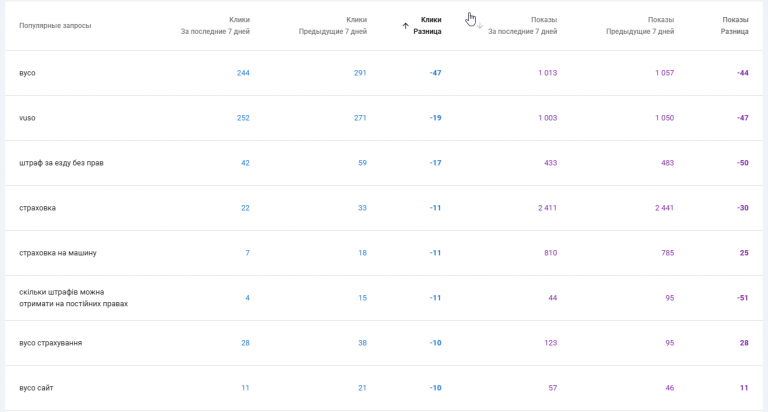
Task: Sort by Клики За последние 7 дней column
Action: [x=216, y=25]
